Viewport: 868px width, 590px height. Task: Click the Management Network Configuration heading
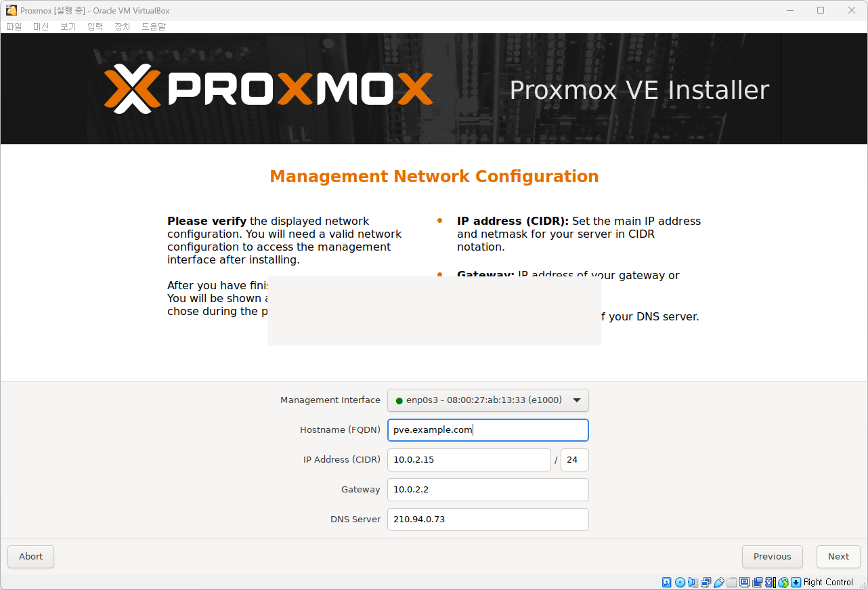point(434,176)
